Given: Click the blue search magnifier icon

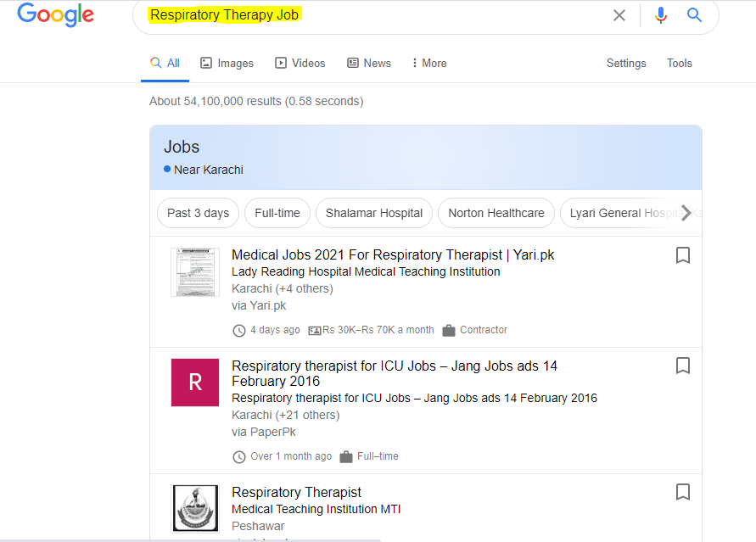Looking at the screenshot, I should pos(694,15).
